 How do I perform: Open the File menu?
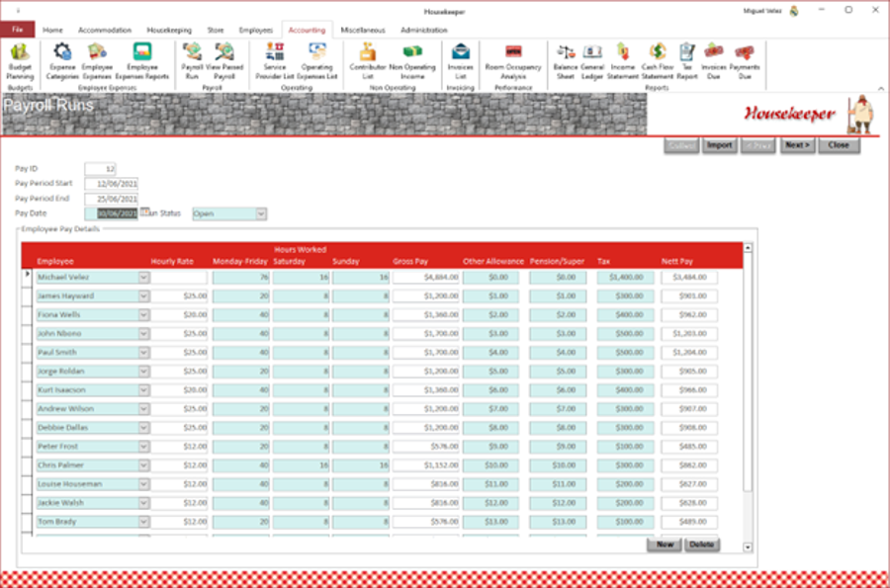[x=18, y=30]
